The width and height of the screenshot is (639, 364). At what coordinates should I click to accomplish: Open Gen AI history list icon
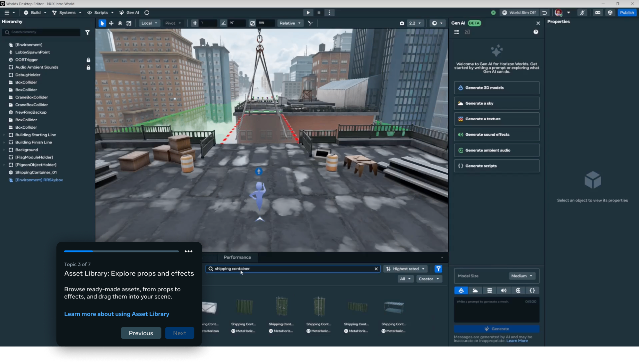pos(457,32)
